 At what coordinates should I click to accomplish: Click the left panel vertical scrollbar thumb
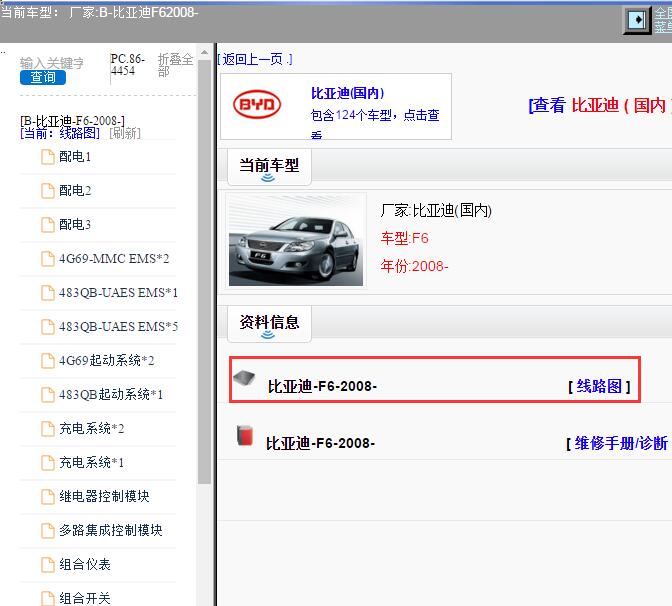click(x=204, y=272)
